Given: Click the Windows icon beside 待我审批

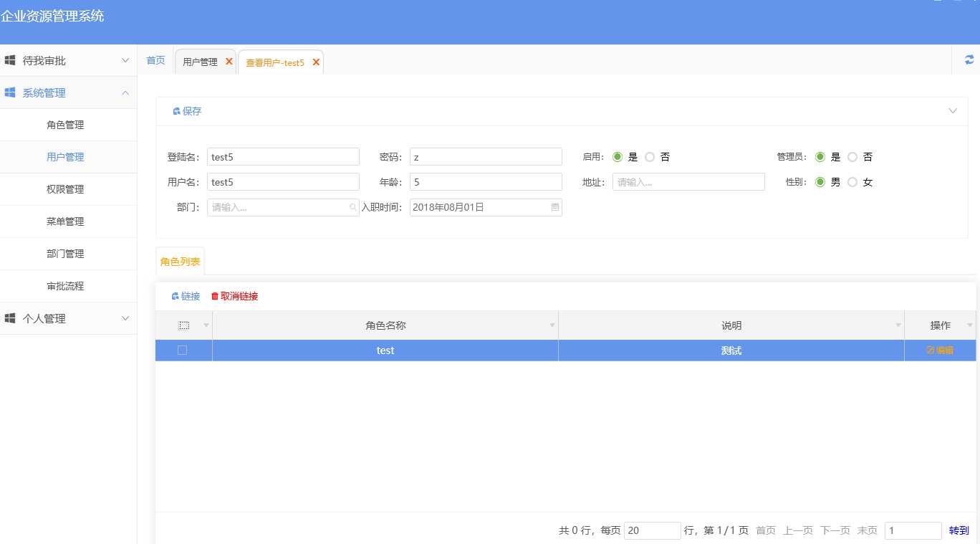Looking at the screenshot, I should 10,60.
